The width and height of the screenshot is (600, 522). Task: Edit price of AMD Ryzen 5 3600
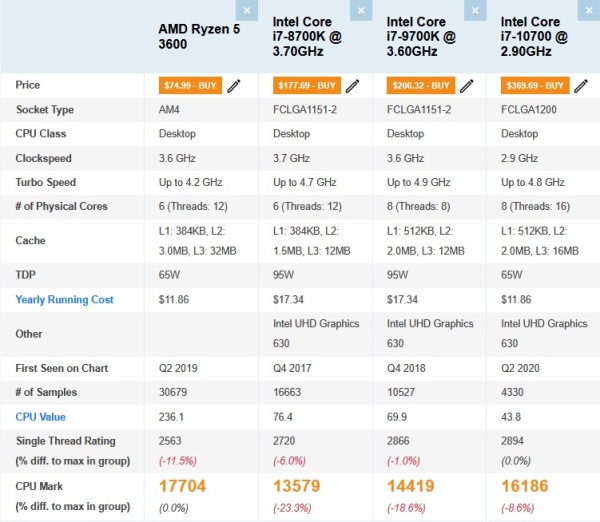click(x=234, y=86)
